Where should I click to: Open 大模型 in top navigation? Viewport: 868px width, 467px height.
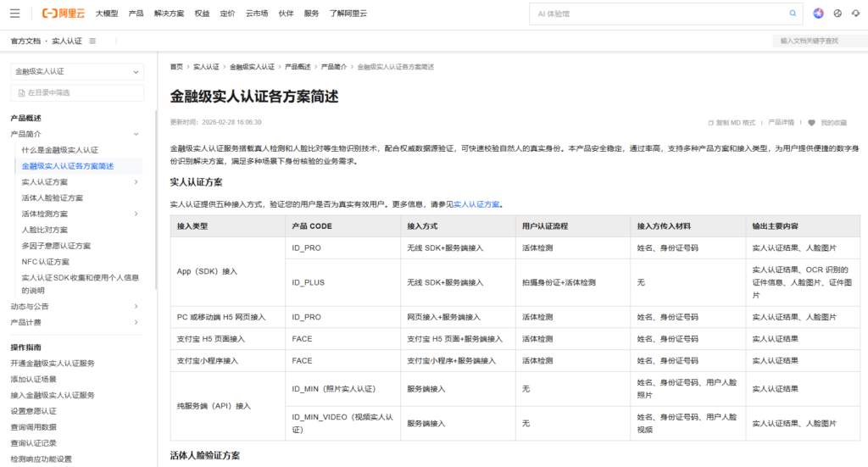pos(106,14)
